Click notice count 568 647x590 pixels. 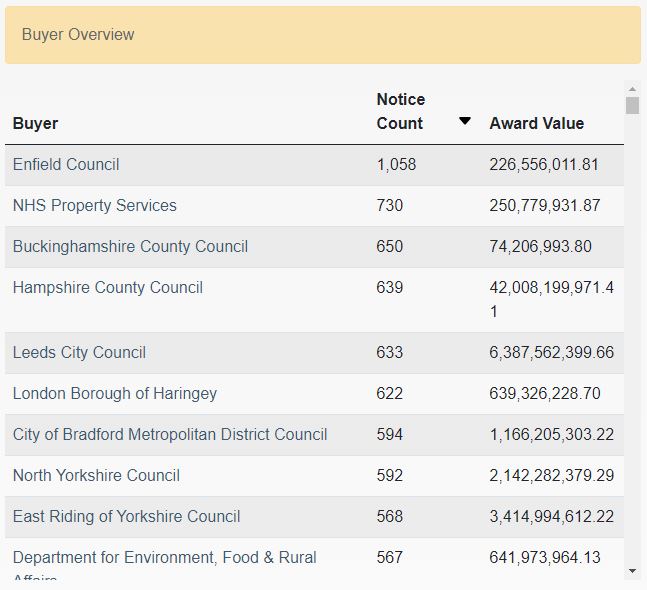pyautogui.click(x=390, y=517)
